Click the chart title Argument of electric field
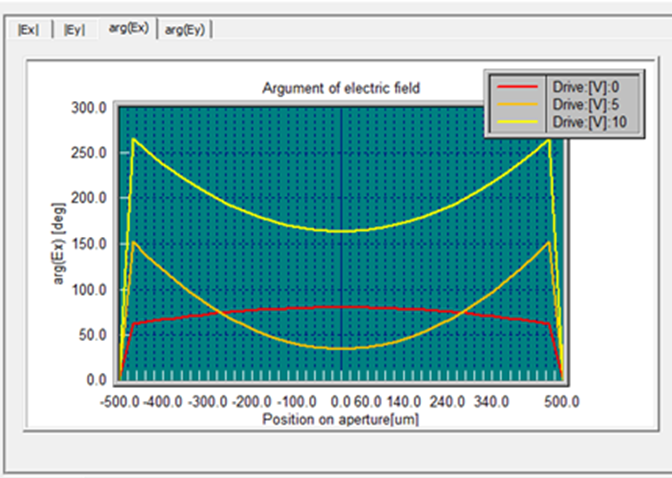Screen dimensions: 672x478 pyautogui.click(x=341, y=88)
